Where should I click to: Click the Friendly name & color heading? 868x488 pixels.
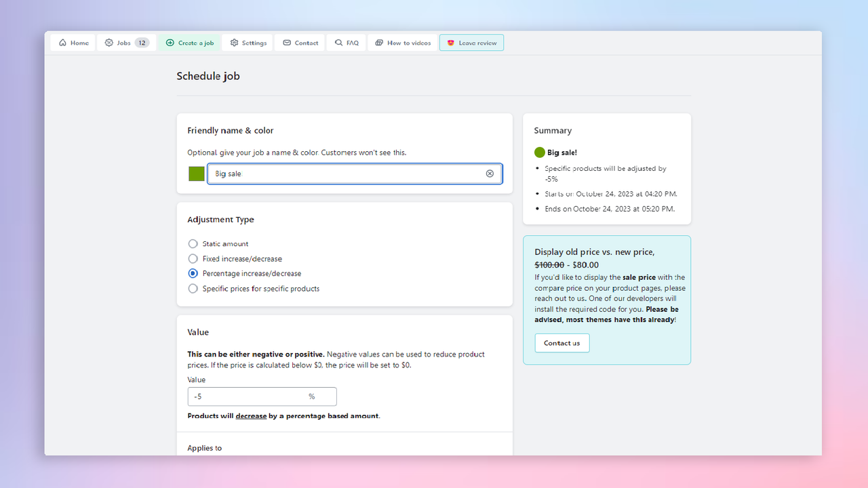click(231, 130)
